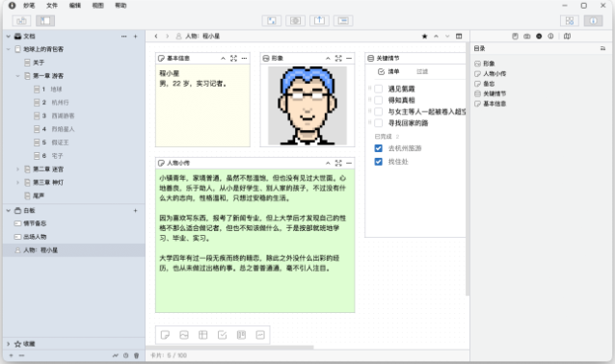Click the grid view toolbar button
This screenshot has height=364, width=615.
[x=570, y=21]
